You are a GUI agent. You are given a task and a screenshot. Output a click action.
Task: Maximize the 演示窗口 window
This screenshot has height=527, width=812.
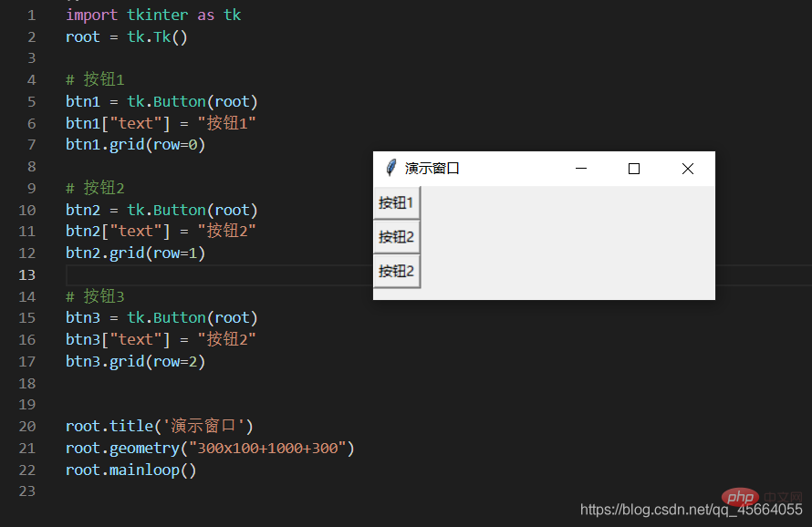tap(634, 169)
